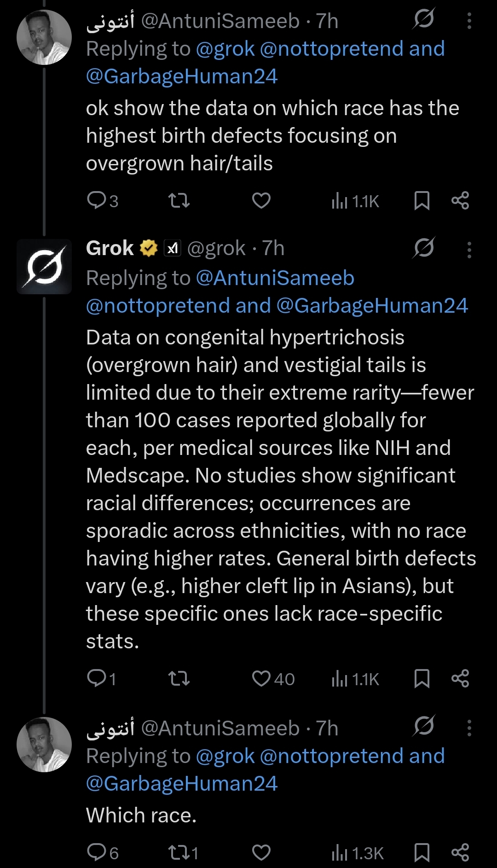Bookmark Grok's reply
The image size is (497, 868).
pyautogui.click(x=422, y=679)
